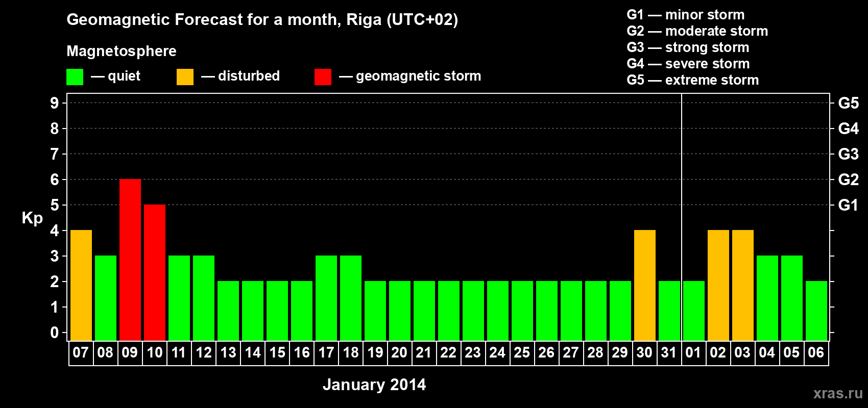This screenshot has width=868, height=408.
Task: Click the 'G5 — extreme storm' legend line
Action: coord(693,80)
